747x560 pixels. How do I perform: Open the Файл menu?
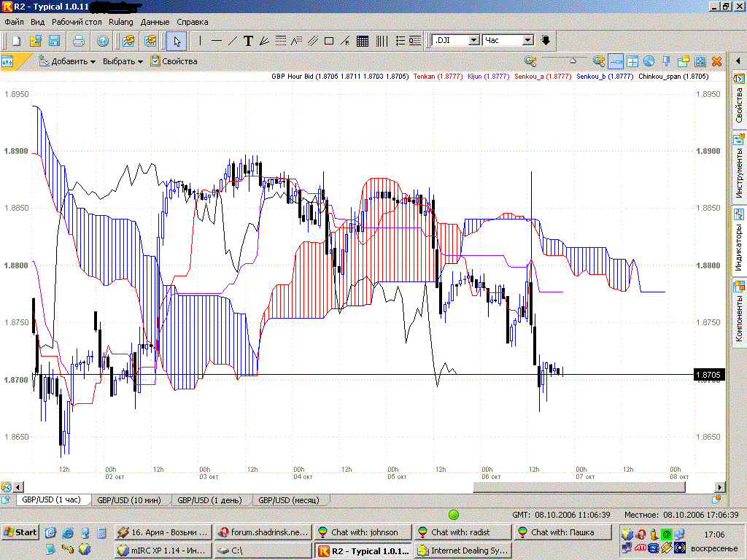pos(15,22)
